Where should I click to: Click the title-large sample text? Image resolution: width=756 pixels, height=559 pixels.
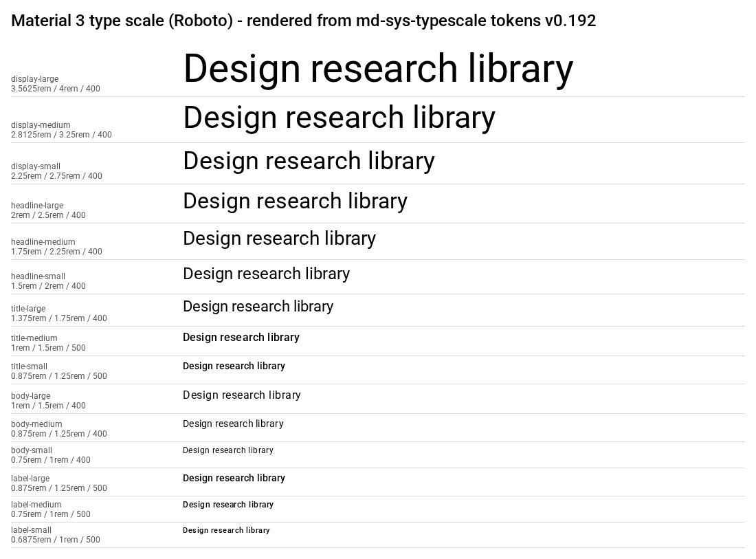tap(258, 306)
